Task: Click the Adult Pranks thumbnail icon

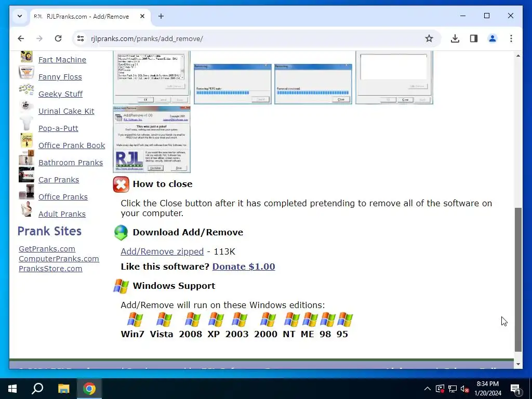Action: [x=26, y=209]
